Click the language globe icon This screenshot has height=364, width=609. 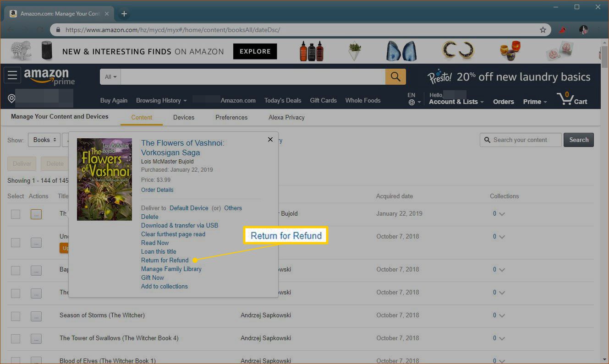[x=411, y=103]
